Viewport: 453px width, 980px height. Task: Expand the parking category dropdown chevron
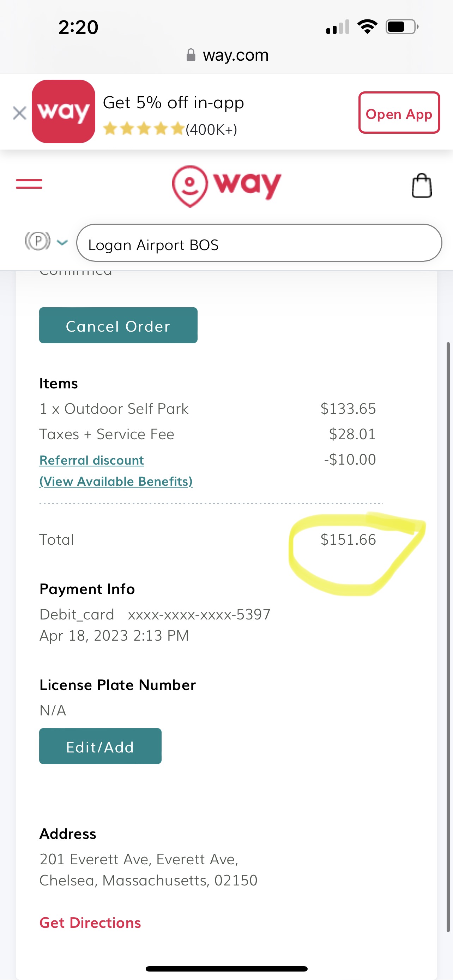point(62,242)
